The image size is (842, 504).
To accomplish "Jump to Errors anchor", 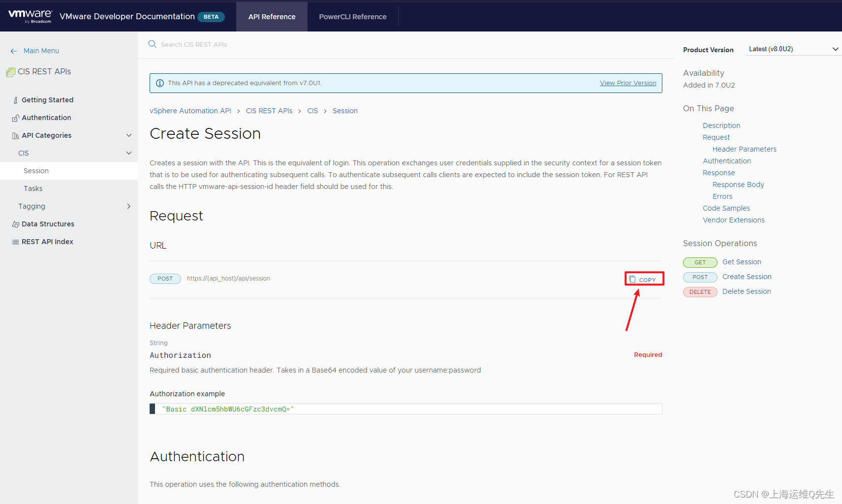I will pyautogui.click(x=722, y=196).
